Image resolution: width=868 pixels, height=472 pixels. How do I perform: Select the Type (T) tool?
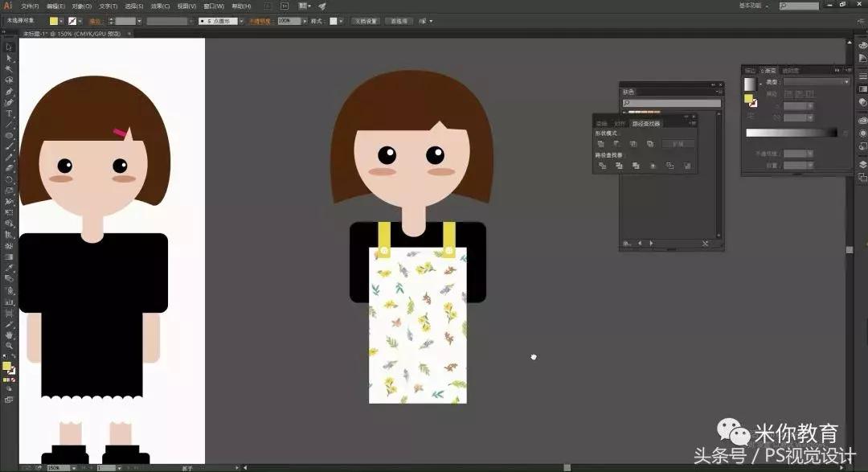tap(9, 113)
